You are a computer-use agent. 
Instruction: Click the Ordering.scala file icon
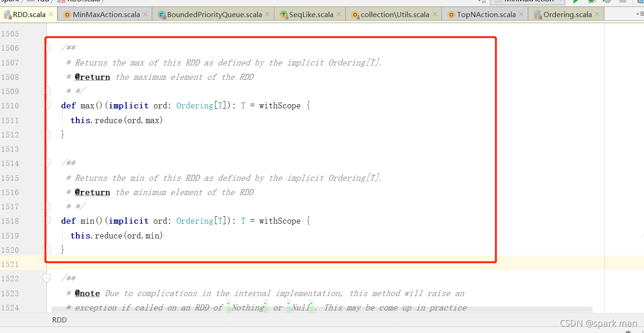pyautogui.click(x=538, y=15)
